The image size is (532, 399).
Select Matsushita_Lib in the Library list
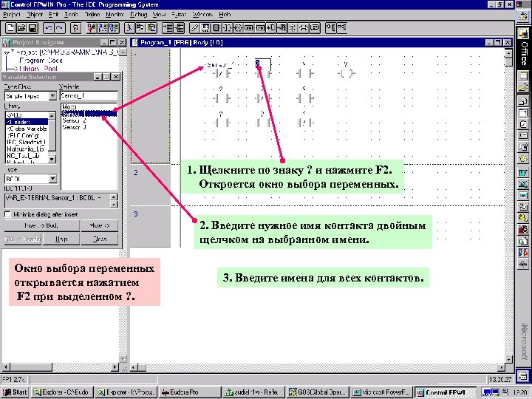[x=26, y=149]
